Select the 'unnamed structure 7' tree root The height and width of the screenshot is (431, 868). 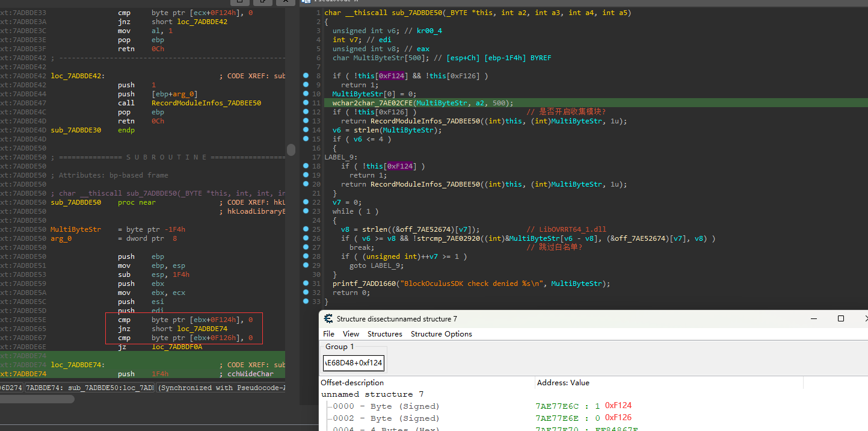(372, 394)
